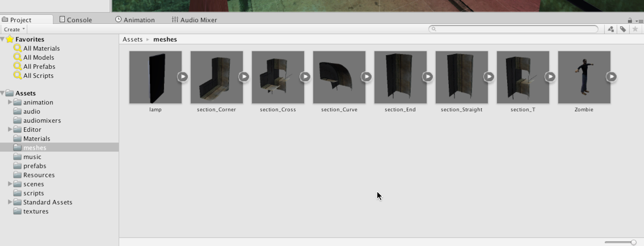Select the lamp mesh thumbnail
This screenshot has width=644, height=246.
155,77
